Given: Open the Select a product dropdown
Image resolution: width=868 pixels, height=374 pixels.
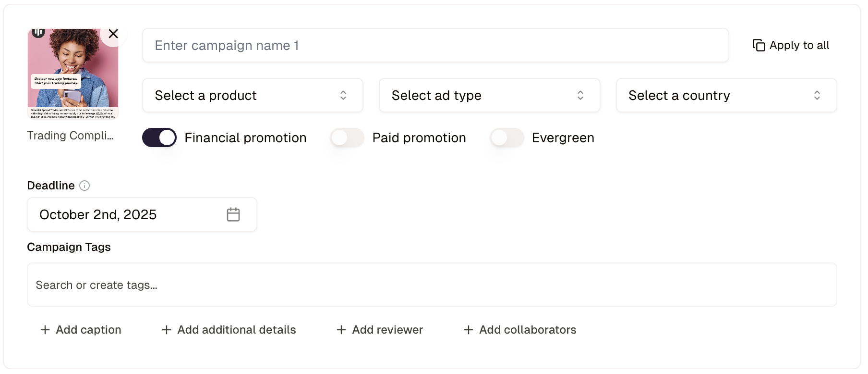Looking at the screenshot, I should coord(253,95).
